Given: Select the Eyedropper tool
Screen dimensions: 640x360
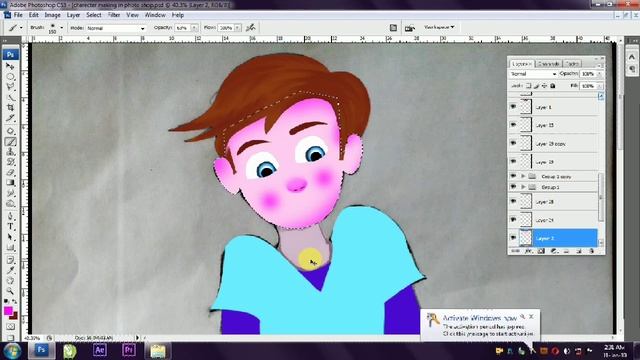Looking at the screenshot, I should pyautogui.click(x=10, y=270).
